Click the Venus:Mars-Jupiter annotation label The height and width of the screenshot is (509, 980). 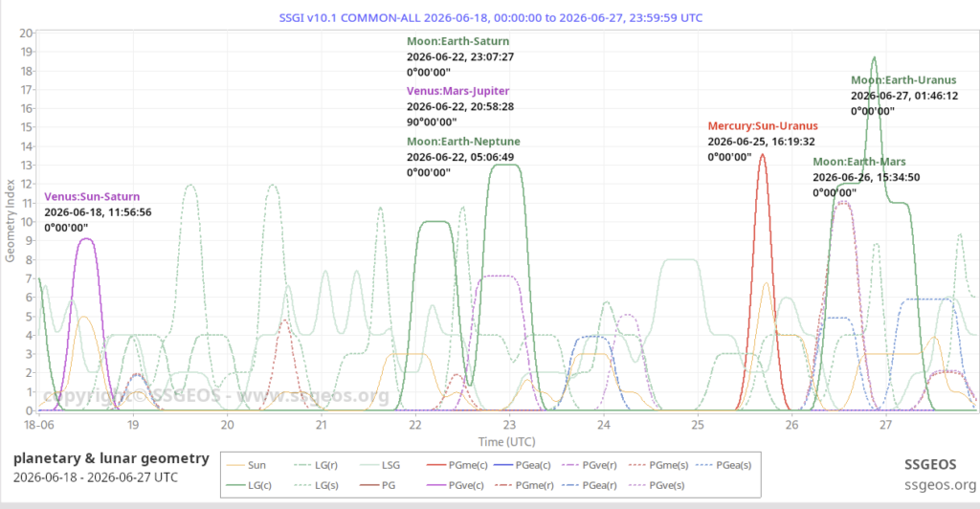coord(458,91)
